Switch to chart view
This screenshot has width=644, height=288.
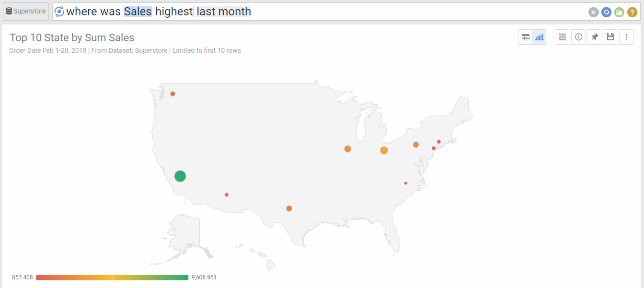click(540, 37)
